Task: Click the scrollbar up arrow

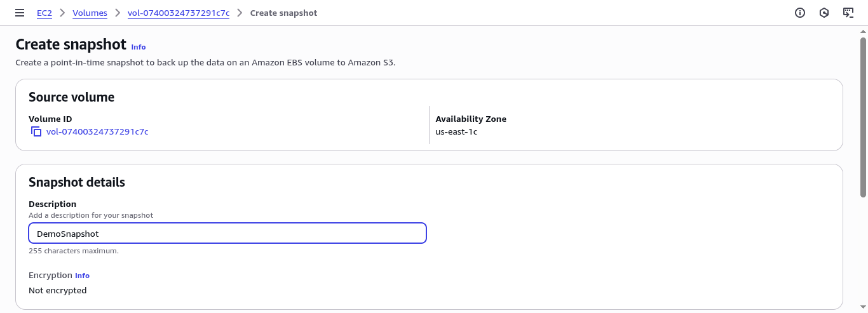Action: (863, 31)
